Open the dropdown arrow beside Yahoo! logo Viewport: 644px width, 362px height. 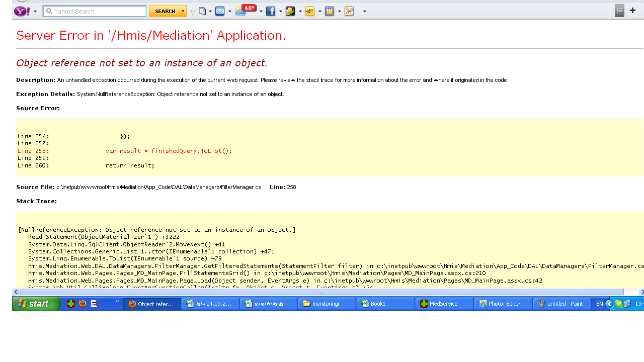coord(35,11)
